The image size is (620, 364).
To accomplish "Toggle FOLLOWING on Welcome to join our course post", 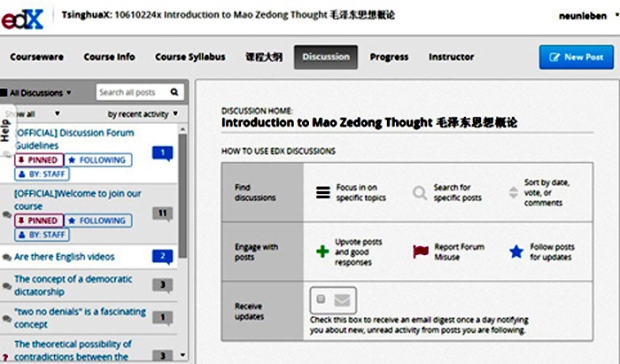I will [x=98, y=221].
